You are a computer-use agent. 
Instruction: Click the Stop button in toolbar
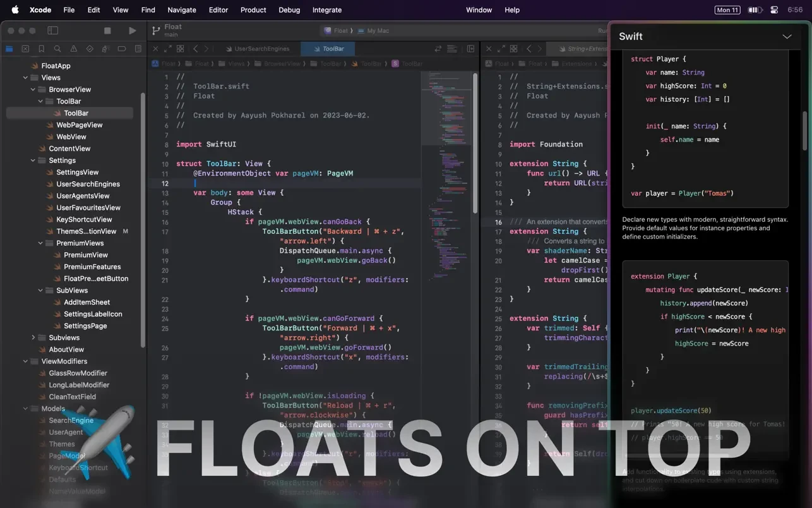point(107,30)
